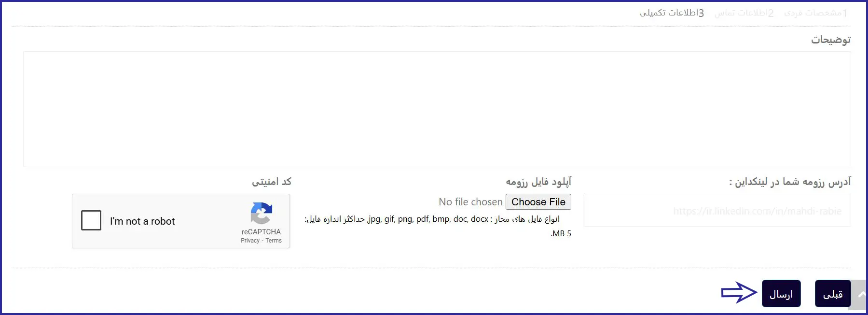Click the LinkedIn resume address label
Screen dimensions: 868x315
coord(790,182)
